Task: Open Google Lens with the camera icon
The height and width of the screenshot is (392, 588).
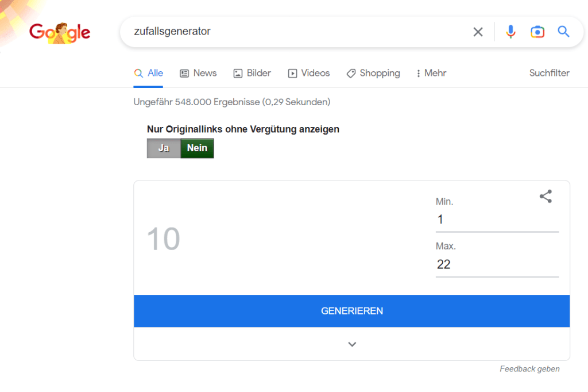Action: tap(537, 32)
